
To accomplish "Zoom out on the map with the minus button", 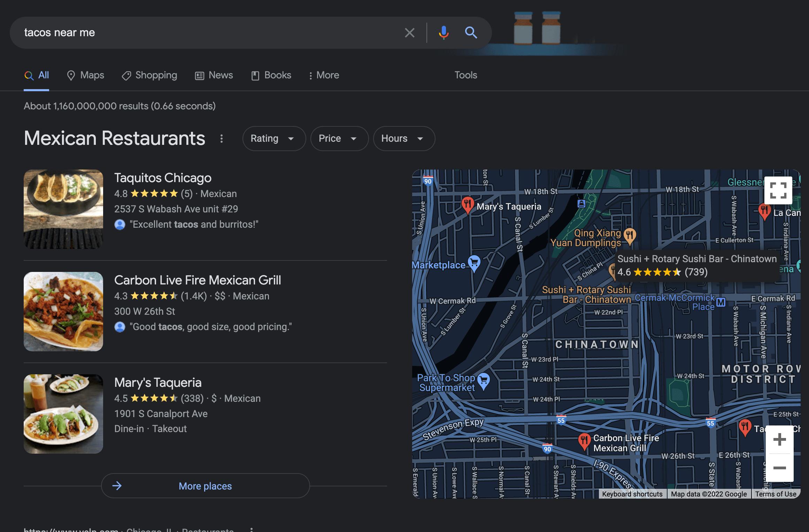I will pyautogui.click(x=779, y=468).
